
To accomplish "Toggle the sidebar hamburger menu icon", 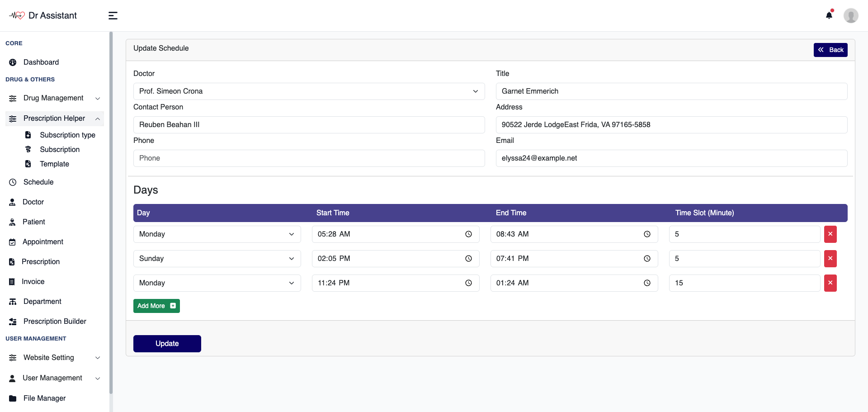I will coord(113,16).
